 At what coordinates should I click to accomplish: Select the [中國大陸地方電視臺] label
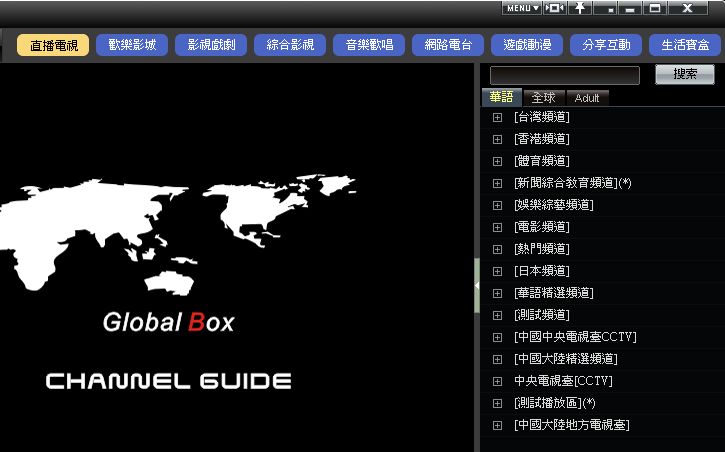click(x=571, y=425)
